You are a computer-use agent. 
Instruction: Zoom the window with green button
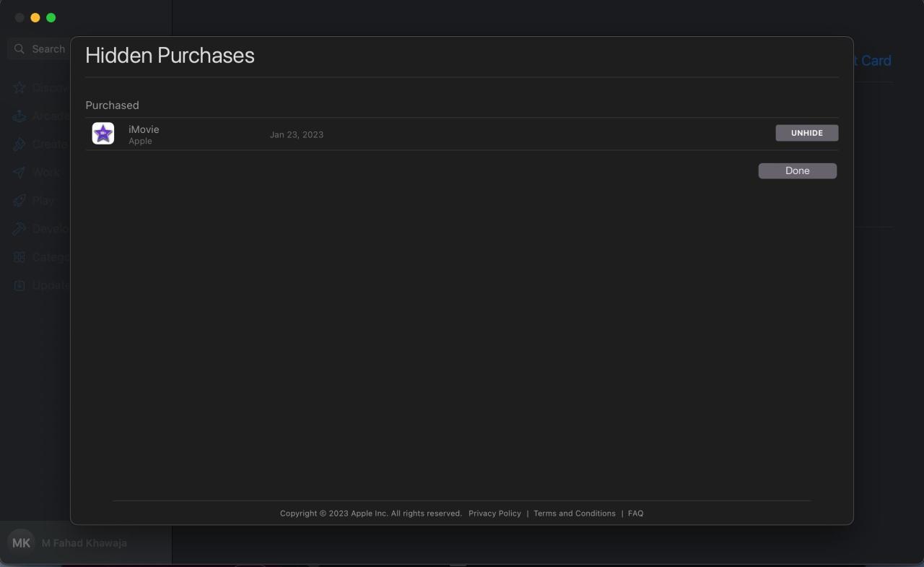[51, 17]
